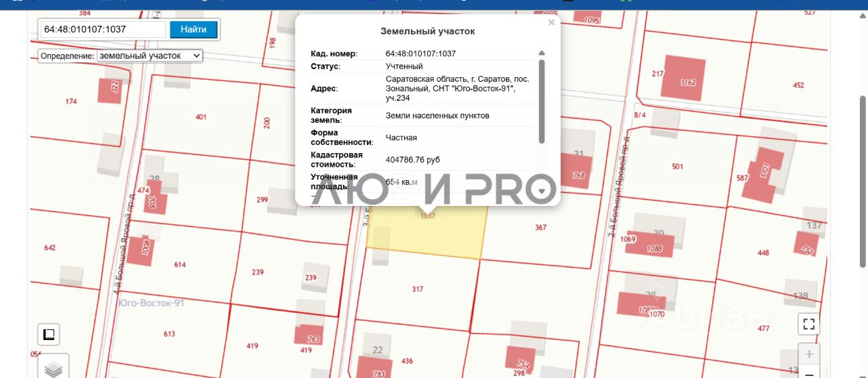868x378 pixels.
Task: Click parcel label 317 on map
Action: click(418, 289)
